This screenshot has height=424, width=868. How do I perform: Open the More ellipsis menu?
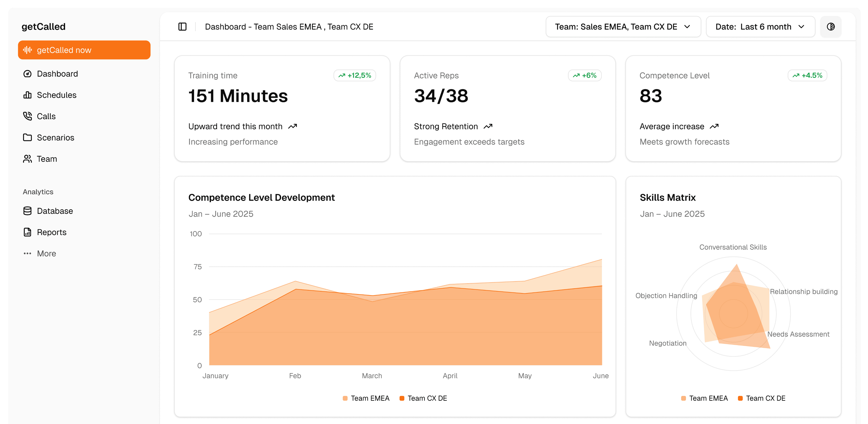(27, 254)
